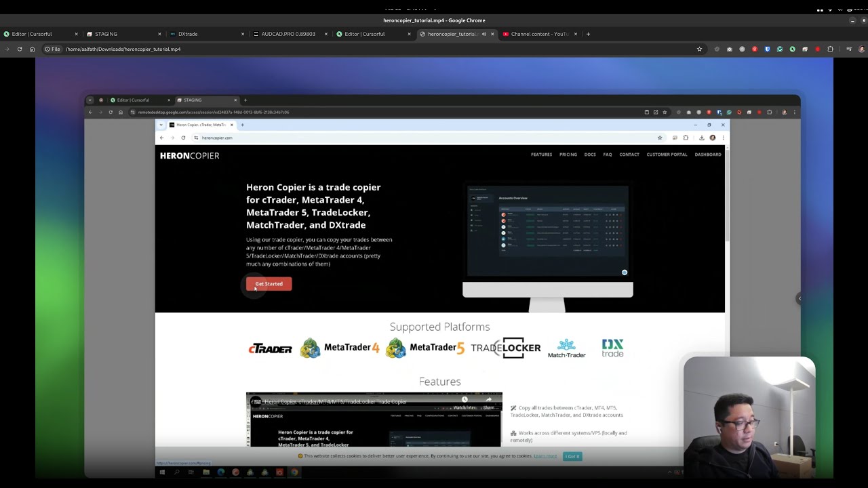Close the AUDCAD.PRO tab
Screen dimensions: 868x488
[326, 34]
